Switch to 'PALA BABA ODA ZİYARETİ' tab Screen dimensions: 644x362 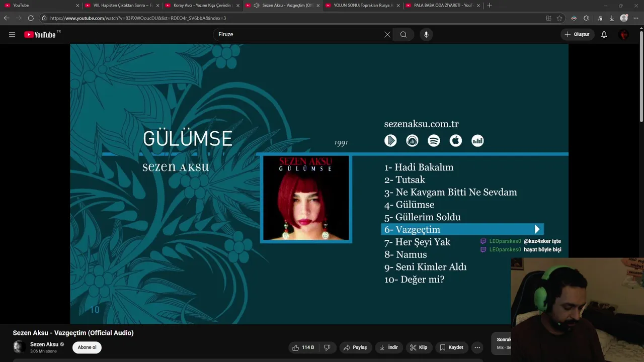(443, 5)
